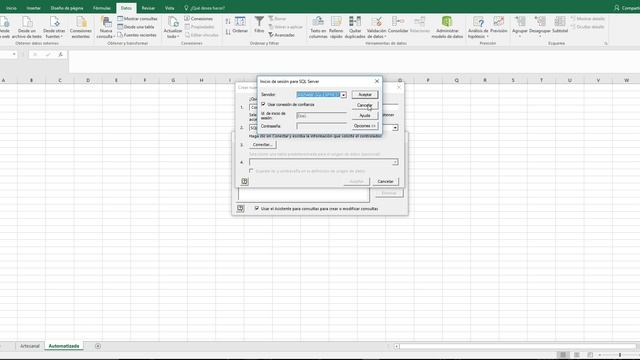Click Desde un archivo de texto icon
640x360 pixels.
27,27
